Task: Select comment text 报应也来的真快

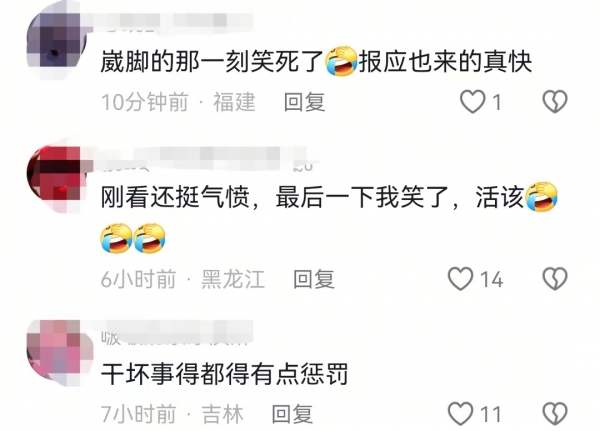Action: click(445, 62)
